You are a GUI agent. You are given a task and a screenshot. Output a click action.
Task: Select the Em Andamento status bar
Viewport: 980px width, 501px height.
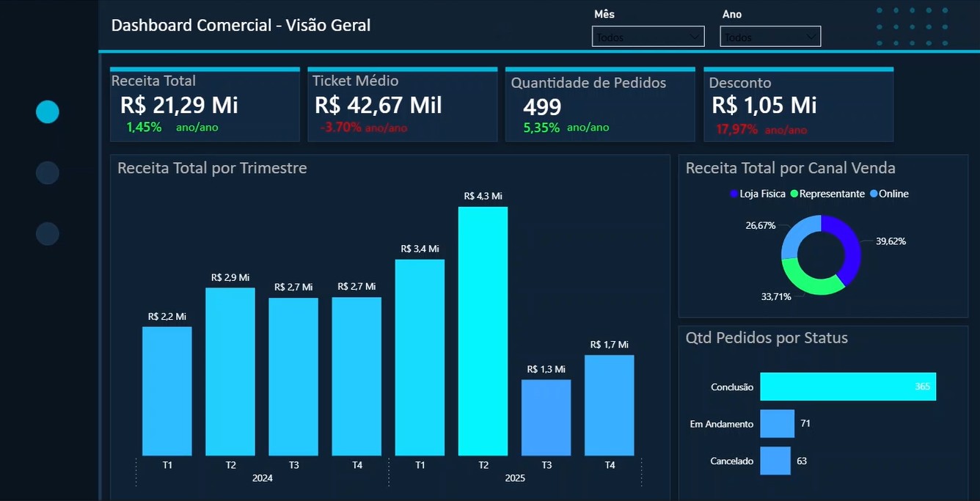tap(777, 423)
